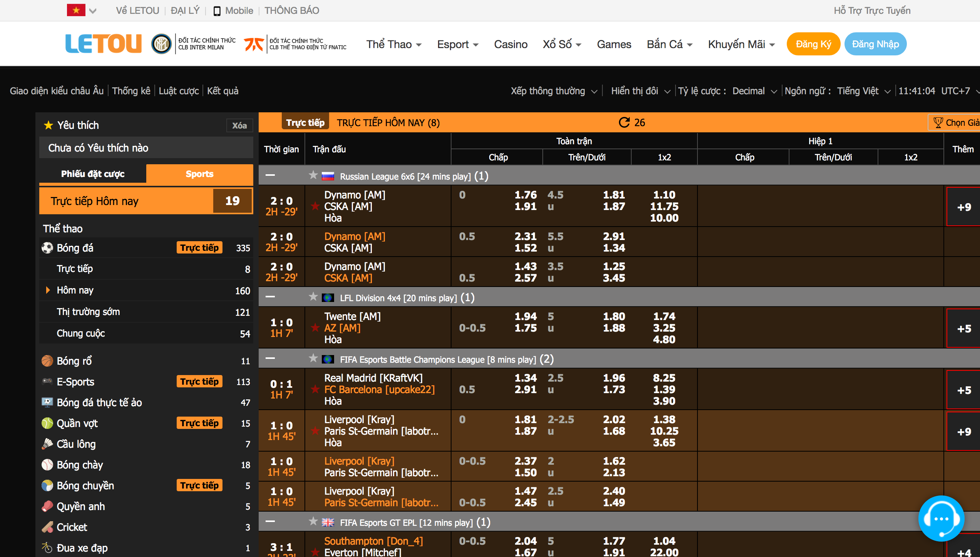Open the Hiển thị đôi display dropdown
Image resolution: width=980 pixels, height=557 pixels.
pyautogui.click(x=641, y=91)
